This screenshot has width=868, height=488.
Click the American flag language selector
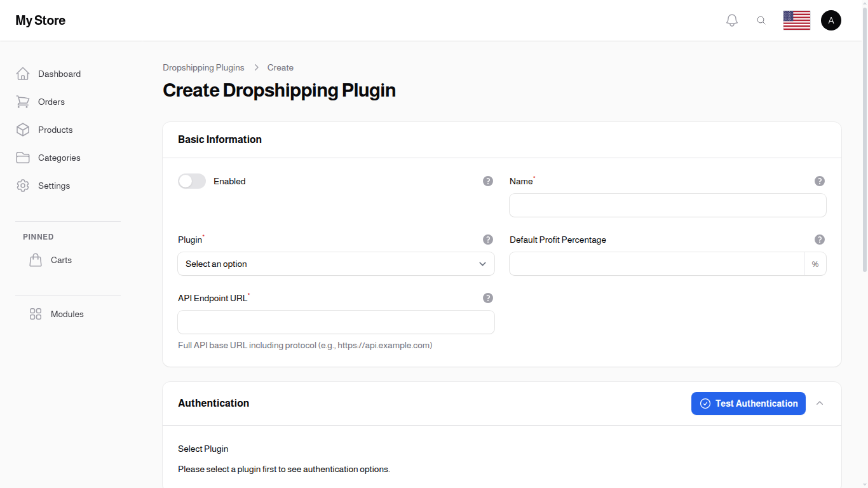click(x=796, y=20)
